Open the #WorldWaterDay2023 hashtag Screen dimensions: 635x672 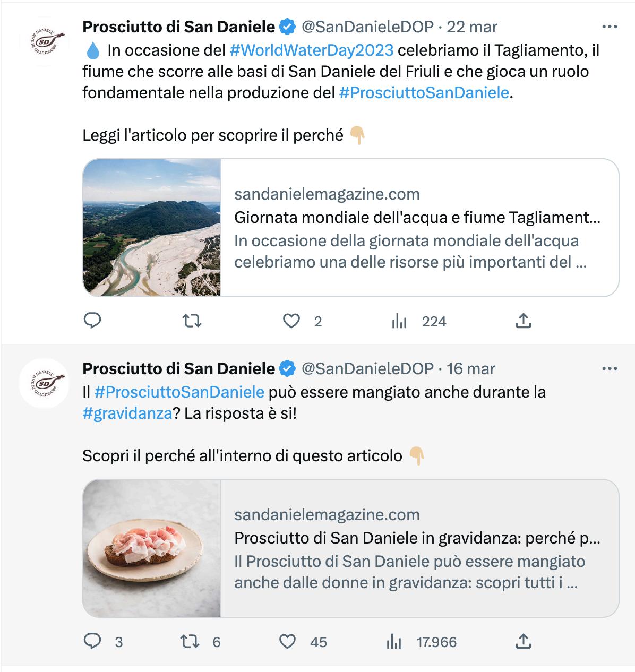(x=312, y=50)
